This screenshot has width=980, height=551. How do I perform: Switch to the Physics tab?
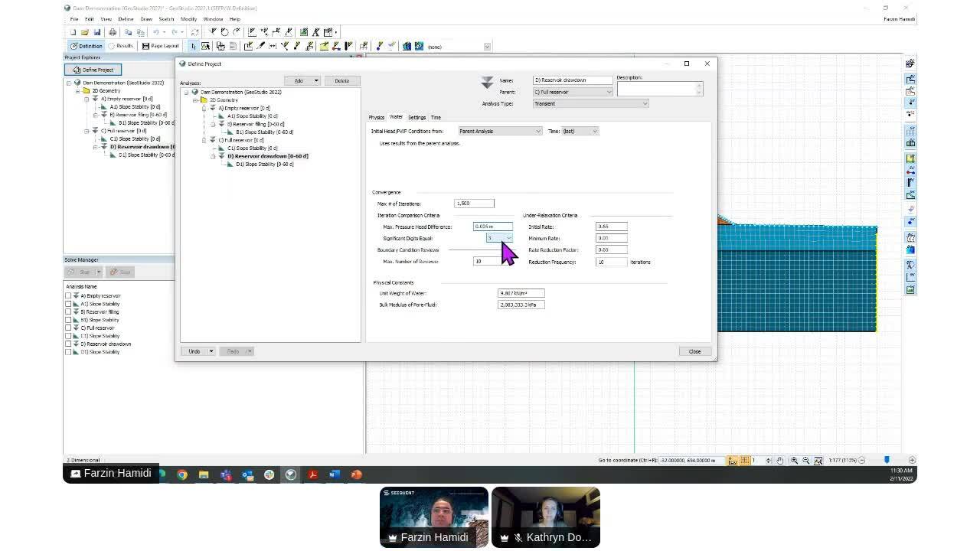pyautogui.click(x=376, y=117)
